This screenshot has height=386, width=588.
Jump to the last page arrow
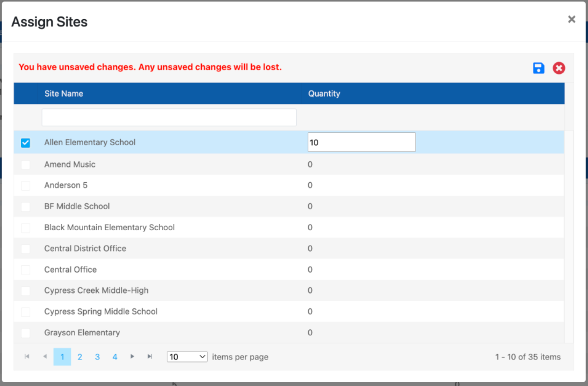coord(150,356)
